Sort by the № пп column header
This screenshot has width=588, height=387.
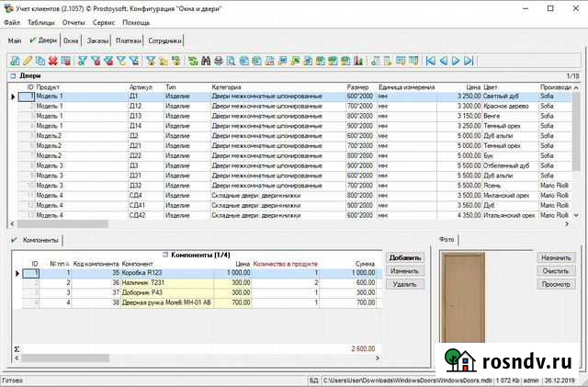click(59, 264)
